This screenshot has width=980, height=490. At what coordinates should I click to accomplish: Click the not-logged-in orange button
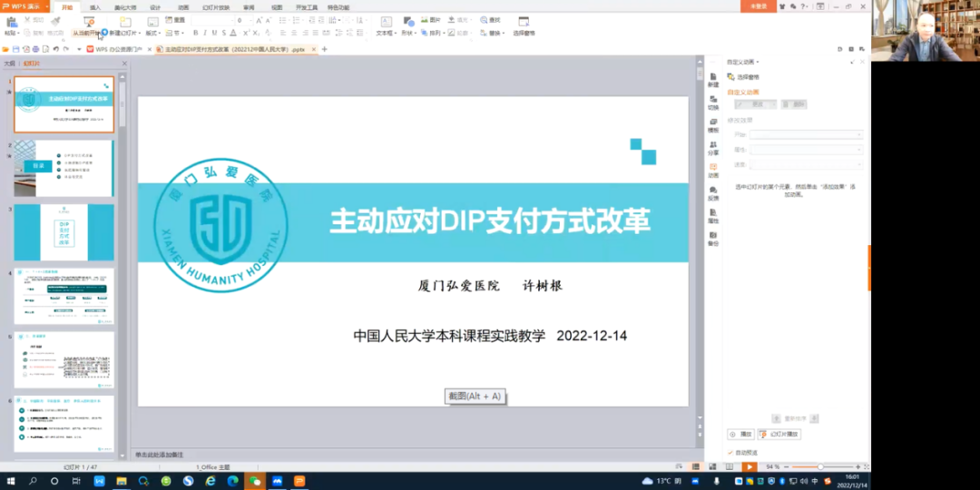tap(758, 6)
